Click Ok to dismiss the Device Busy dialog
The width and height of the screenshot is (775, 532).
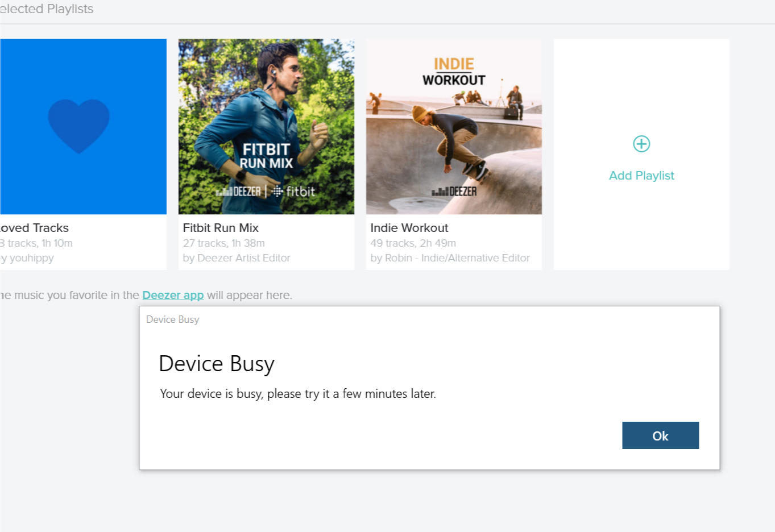660,435
